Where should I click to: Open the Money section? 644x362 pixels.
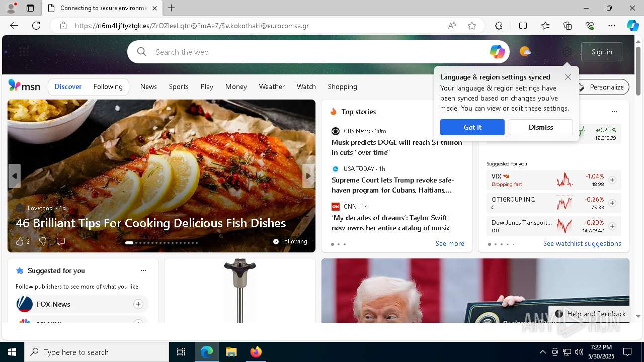click(236, 86)
